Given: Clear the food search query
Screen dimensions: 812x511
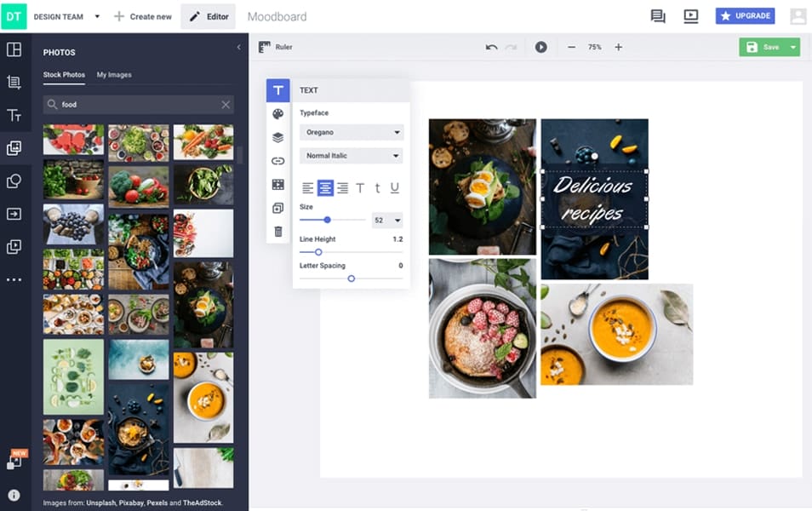Looking at the screenshot, I should click(x=226, y=104).
